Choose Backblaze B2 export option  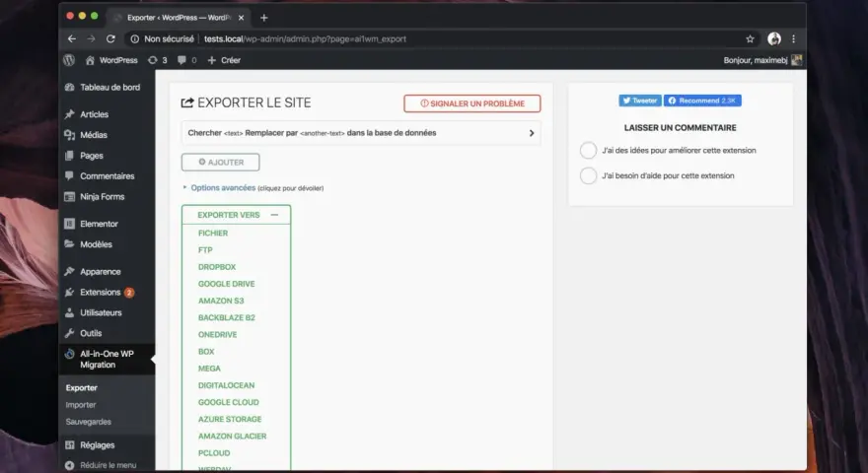tap(227, 317)
